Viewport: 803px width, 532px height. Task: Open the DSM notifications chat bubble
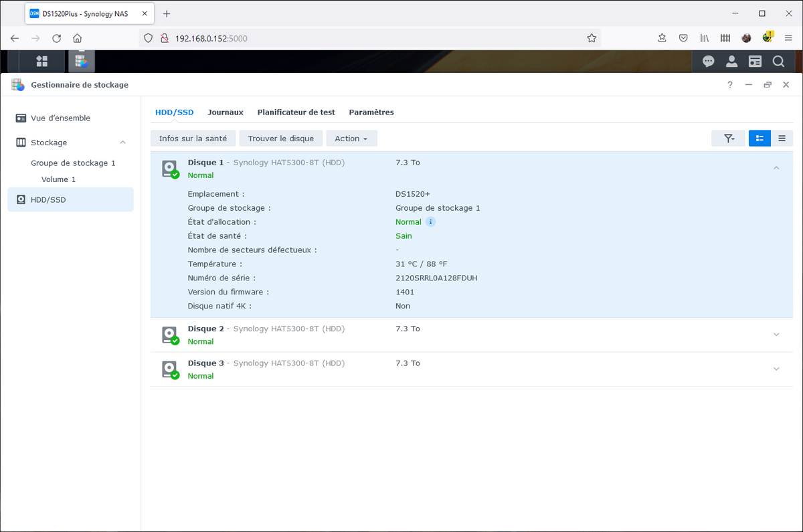(x=708, y=61)
